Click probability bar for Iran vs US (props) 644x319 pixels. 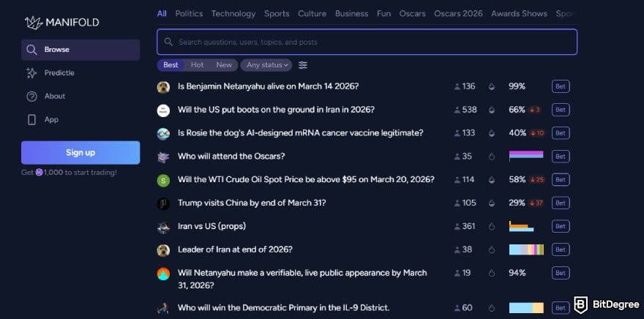pos(522,226)
